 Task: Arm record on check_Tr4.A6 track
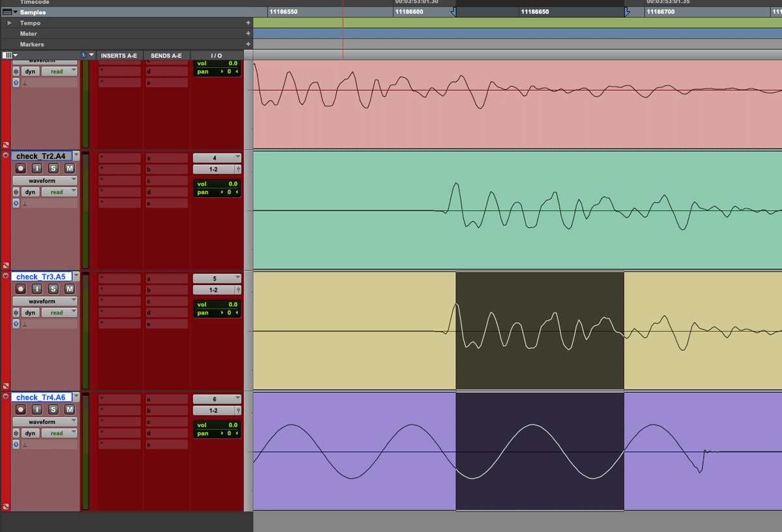(x=21, y=409)
